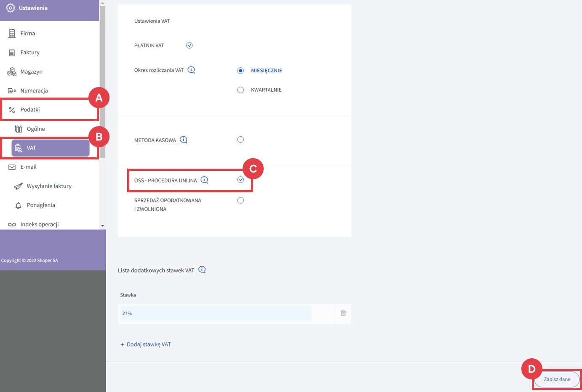Toggle the Płatnik VAT checkbox
Viewport: 582px width, 392px height.
[190, 45]
